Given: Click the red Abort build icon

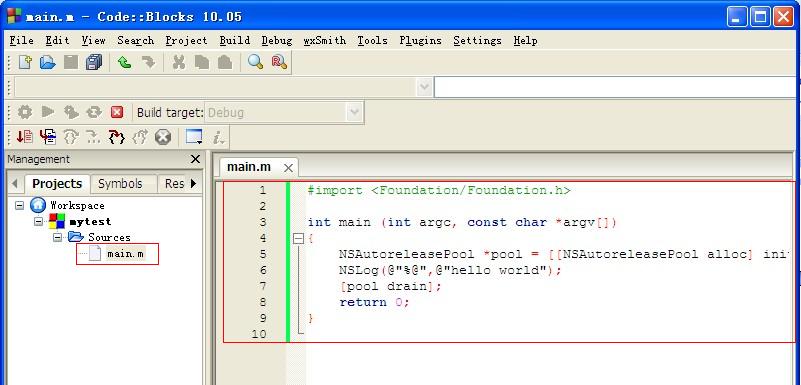Looking at the screenshot, I should [x=117, y=112].
